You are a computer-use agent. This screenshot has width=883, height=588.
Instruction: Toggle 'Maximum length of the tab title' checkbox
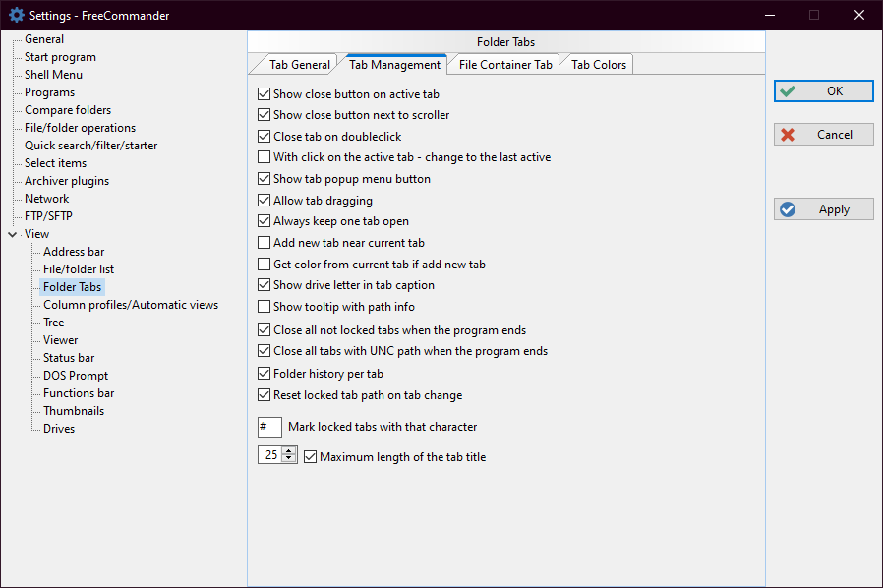point(311,457)
